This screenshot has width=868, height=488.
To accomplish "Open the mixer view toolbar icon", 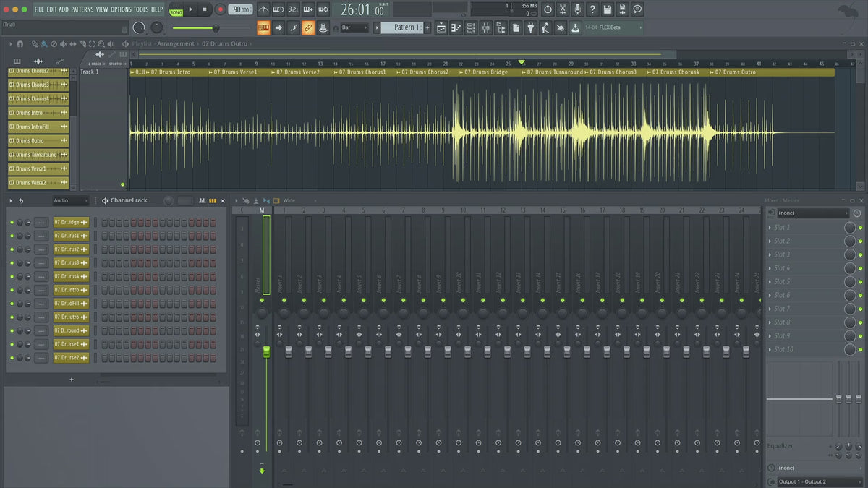I will pyautogui.click(x=485, y=27).
